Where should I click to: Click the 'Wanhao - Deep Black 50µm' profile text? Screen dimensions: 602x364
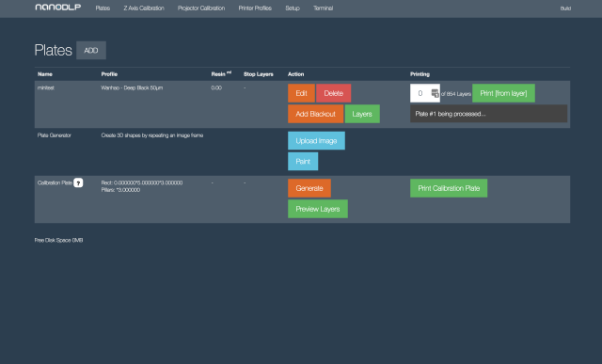(132, 87)
